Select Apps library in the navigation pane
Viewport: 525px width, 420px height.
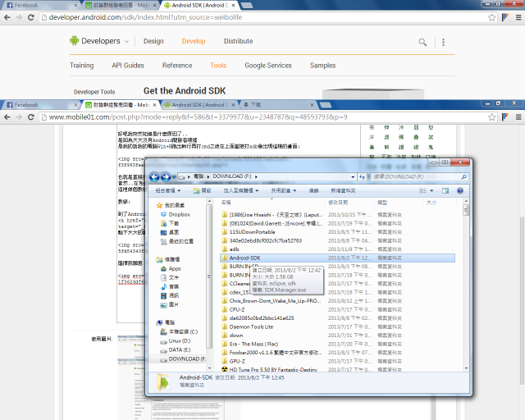pos(171,268)
